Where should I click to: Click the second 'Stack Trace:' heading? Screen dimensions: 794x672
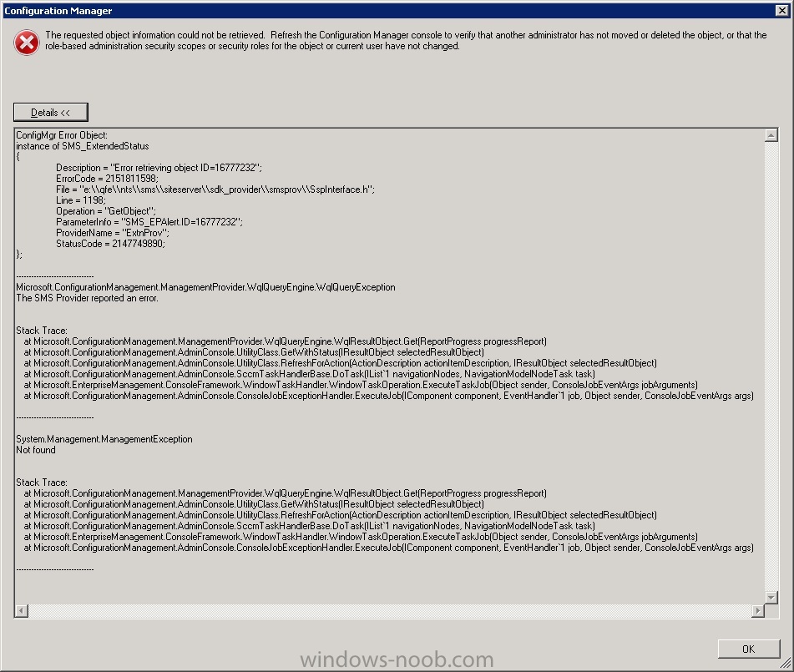pyautogui.click(x=42, y=483)
